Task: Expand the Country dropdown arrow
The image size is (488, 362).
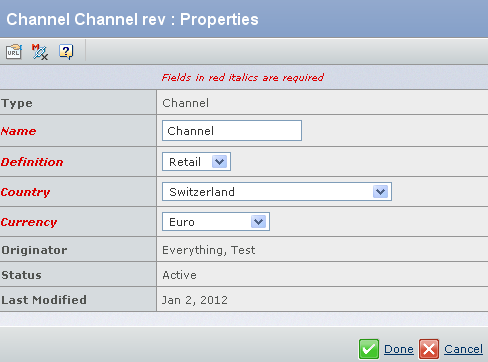Action: (381, 192)
